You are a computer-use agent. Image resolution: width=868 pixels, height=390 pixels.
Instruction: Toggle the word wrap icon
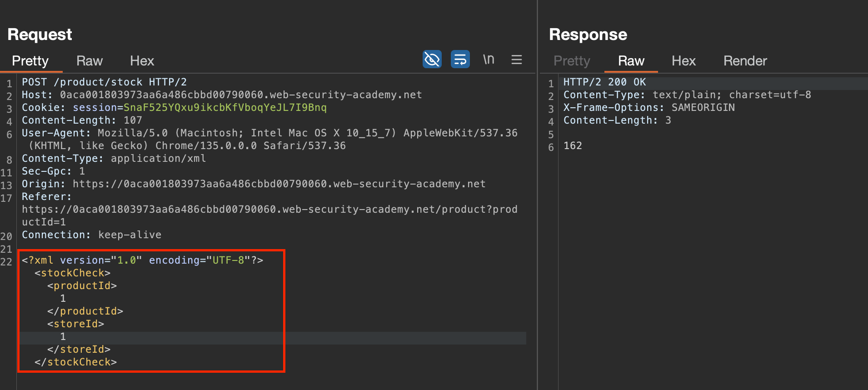pyautogui.click(x=460, y=60)
